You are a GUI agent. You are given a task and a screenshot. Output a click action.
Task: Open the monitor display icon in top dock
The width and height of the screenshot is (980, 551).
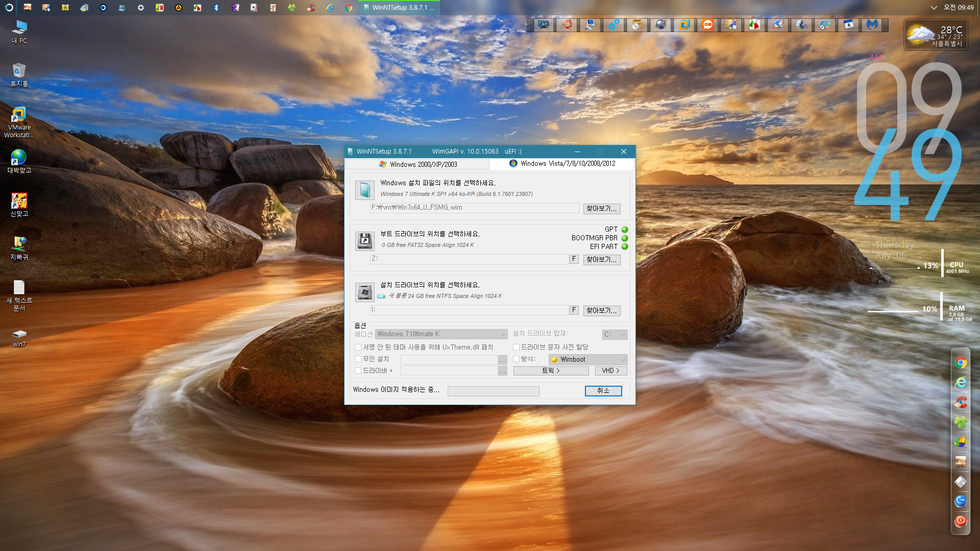[x=544, y=25]
